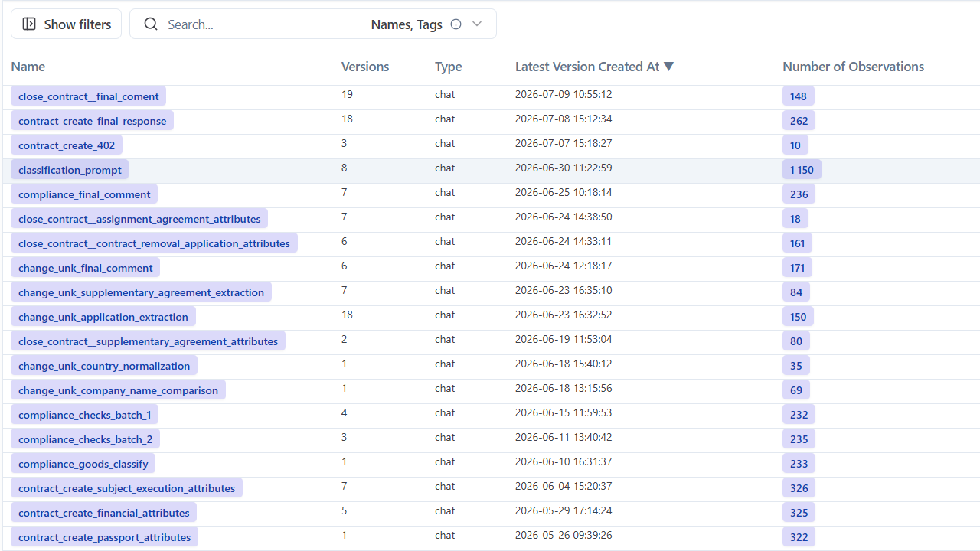
Task: Open the compliance_checks_batch_2 prompt
Action: coord(85,439)
